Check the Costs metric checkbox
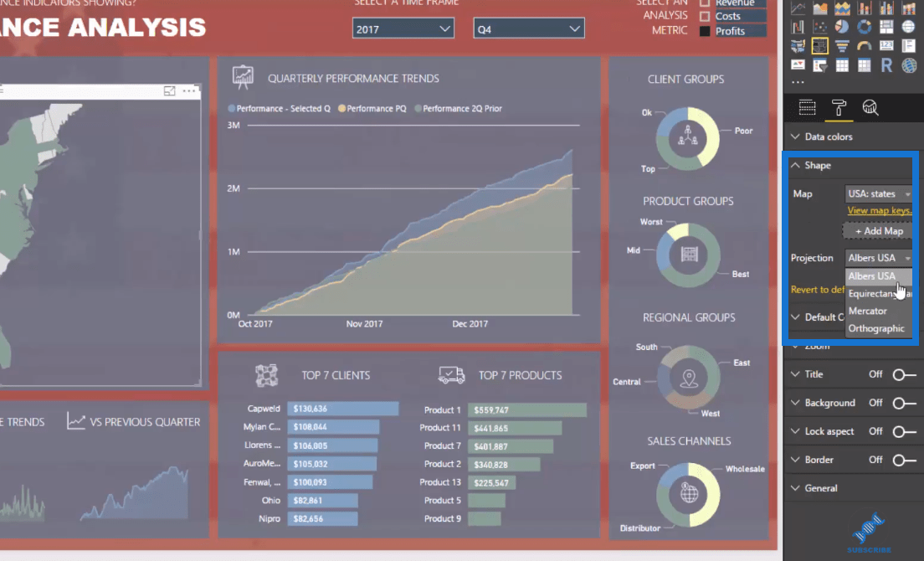Image resolution: width=924 pixels, height=561 pixels. click(x=704, y=17)
